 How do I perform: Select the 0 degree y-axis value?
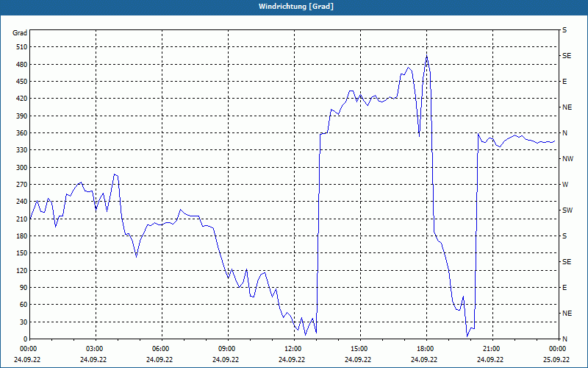pos(26,339)
